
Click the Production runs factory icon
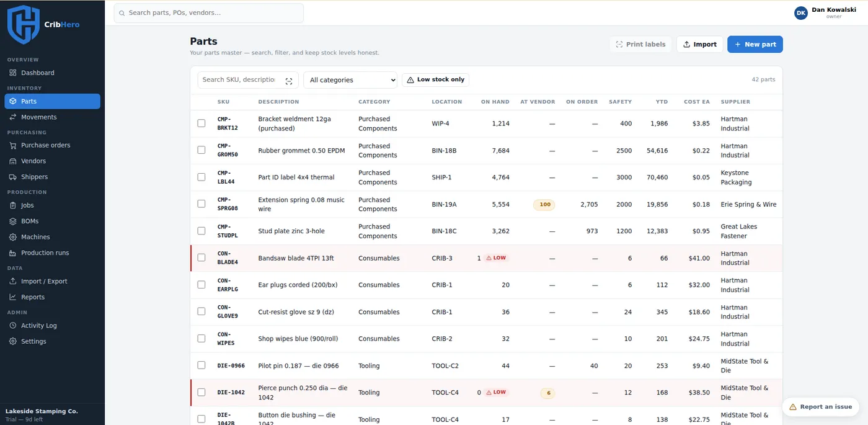(13, 253)
